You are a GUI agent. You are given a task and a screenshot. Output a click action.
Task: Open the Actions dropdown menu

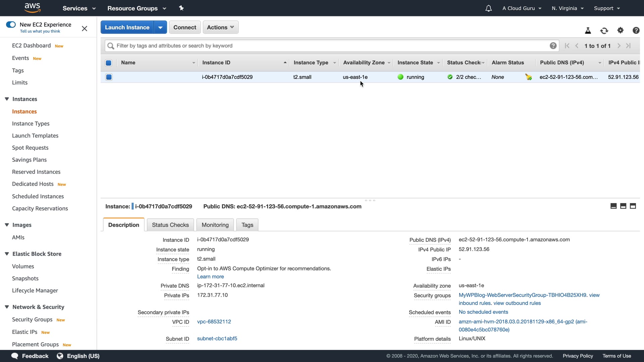coord(220,27)
